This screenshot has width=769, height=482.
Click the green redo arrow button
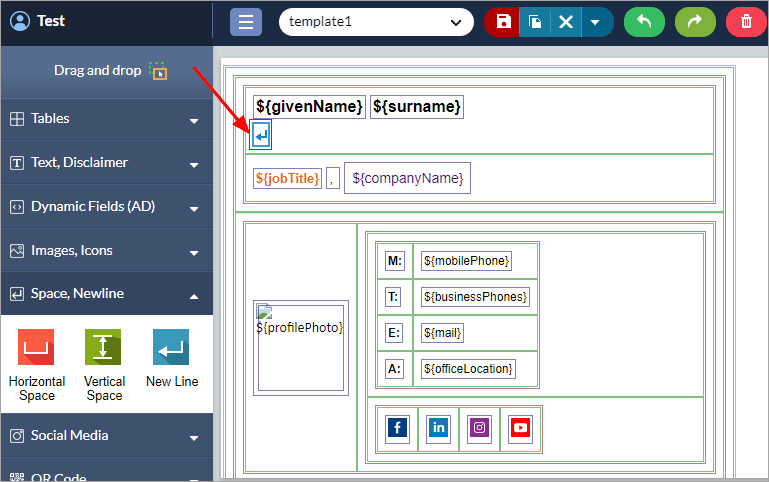tap(695, 22)
